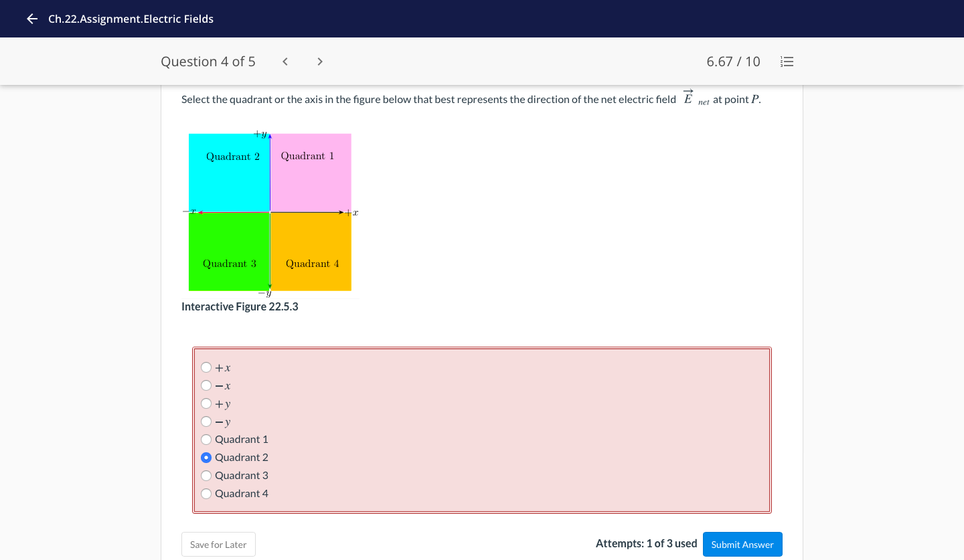Choose the −x radio option
Screen dimensions: 964x560
[x=206, y=385]
